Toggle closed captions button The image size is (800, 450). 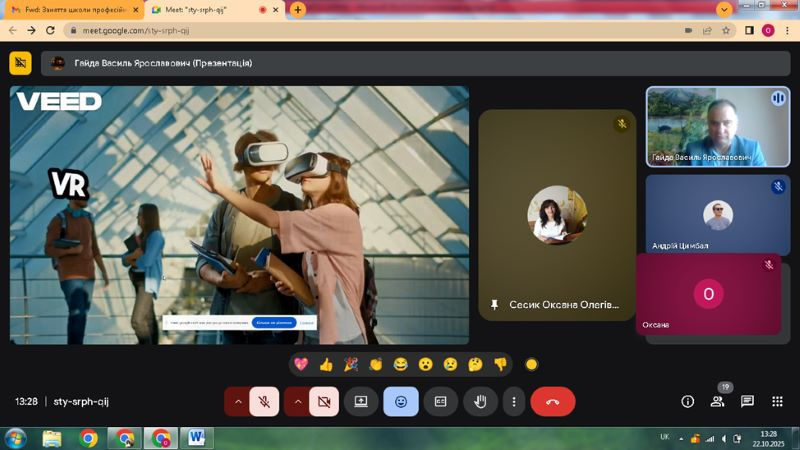(x=440, y=401)
